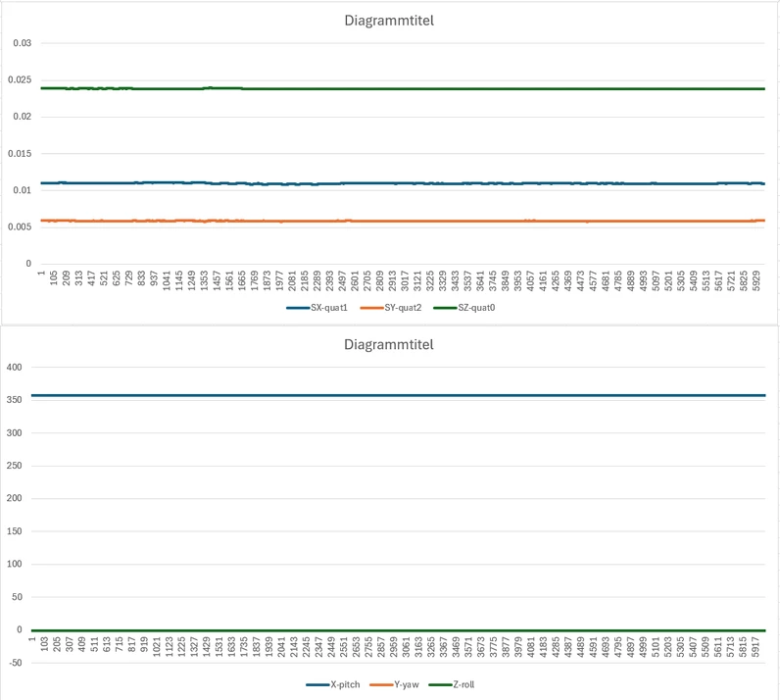Click the 300 axis label

(x=15, y=432)
